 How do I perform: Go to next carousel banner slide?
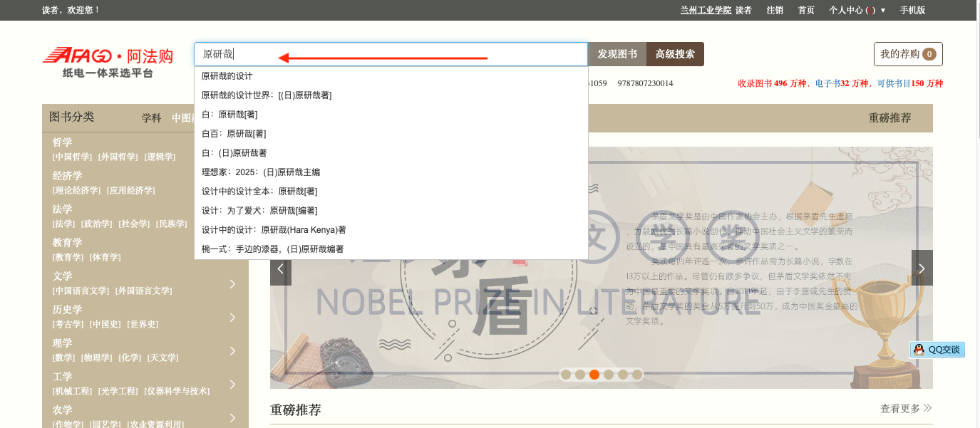point(922,268)
